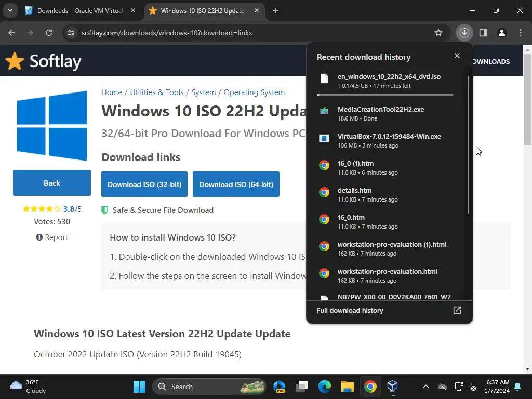
Task: Open VirtualBox from the taskbar
Action: pyautogui.click(x=393, y=387)
